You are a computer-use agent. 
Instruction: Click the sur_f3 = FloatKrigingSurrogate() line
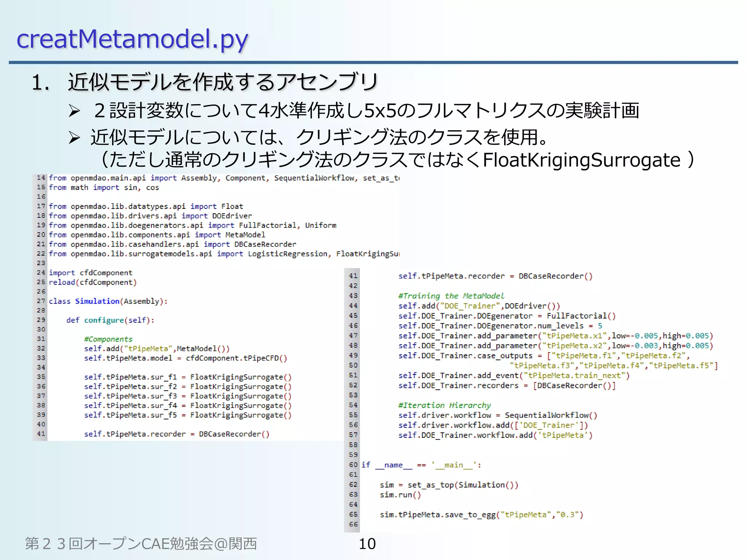(188, 396)
